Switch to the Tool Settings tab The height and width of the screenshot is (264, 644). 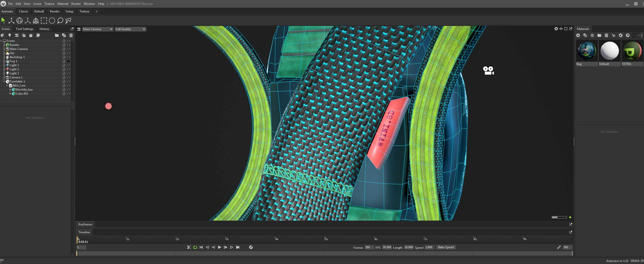coord(25,29)
